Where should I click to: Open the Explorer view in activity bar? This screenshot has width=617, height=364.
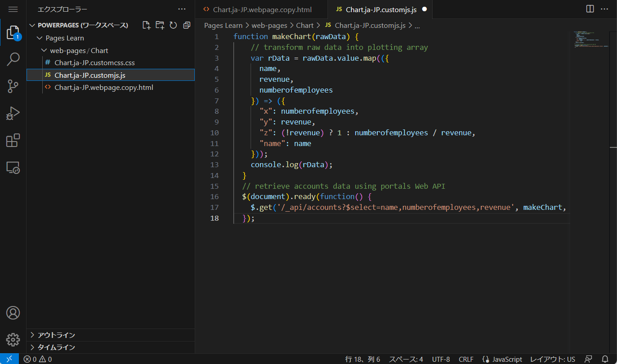(13, 33)
